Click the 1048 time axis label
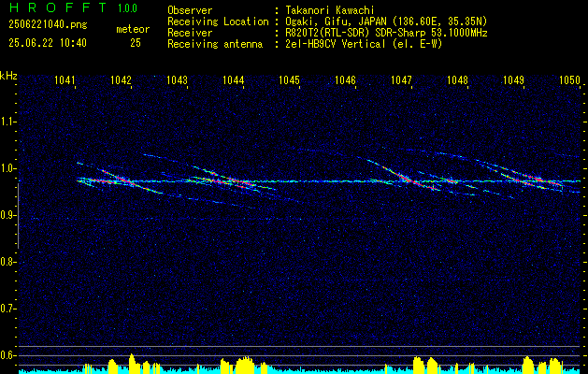Viewport: 588px width, 374px height. tap(457, 79)
